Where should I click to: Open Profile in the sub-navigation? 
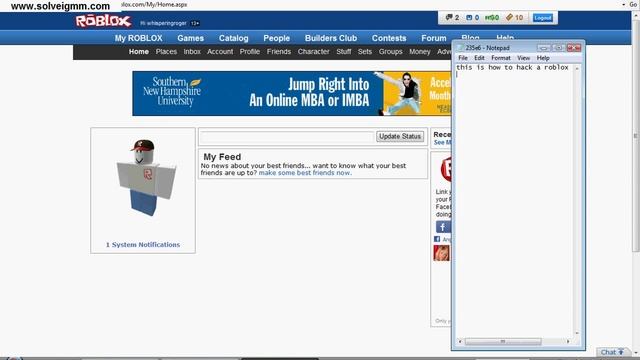[x=250, y=52]
